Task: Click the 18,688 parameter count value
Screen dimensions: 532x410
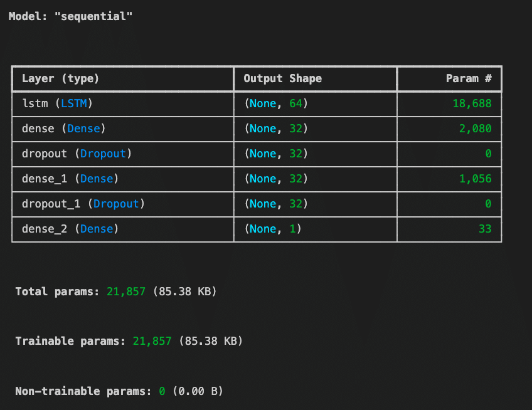Action: click(472, 103)
